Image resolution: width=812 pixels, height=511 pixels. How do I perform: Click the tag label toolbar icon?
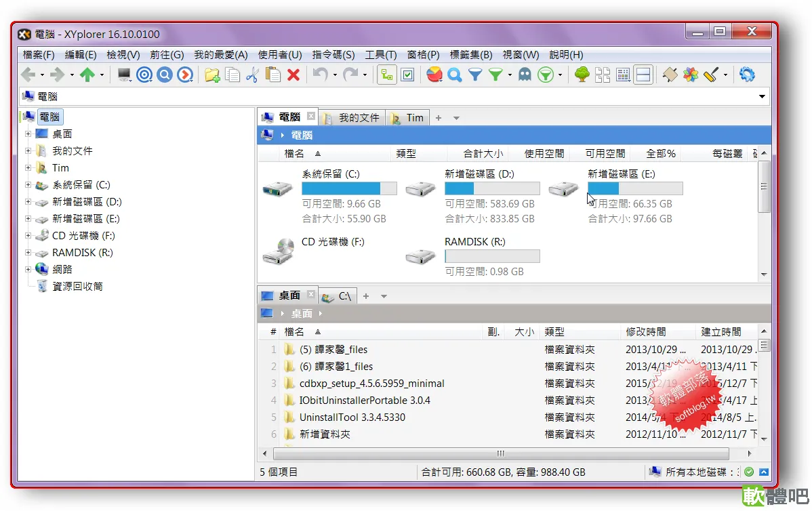point(670,75)
